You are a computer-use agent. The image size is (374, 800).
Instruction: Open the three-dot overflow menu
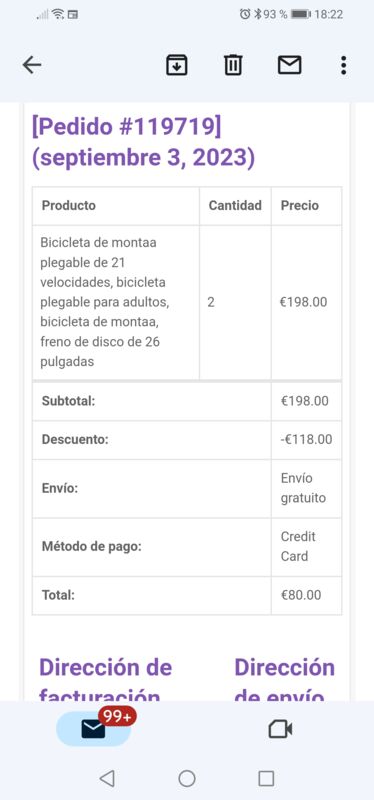click(343, 65)
